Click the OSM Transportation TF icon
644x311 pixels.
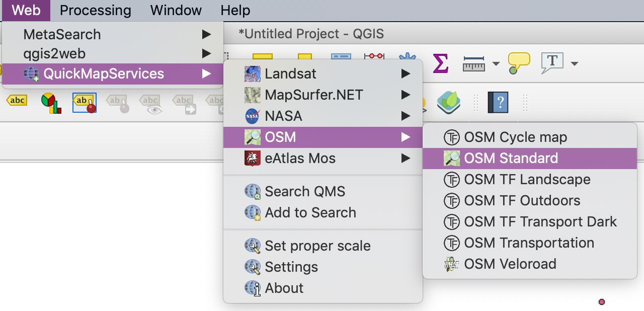point(452,243)
